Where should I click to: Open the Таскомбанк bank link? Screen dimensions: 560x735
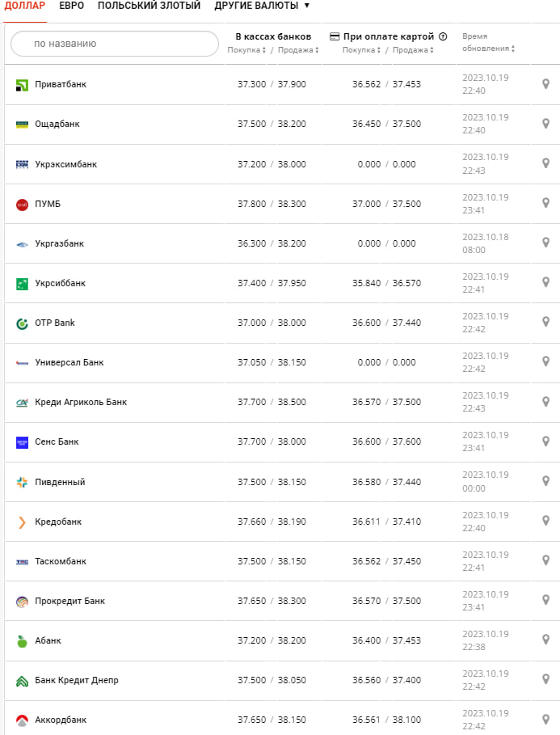point(61,561)
